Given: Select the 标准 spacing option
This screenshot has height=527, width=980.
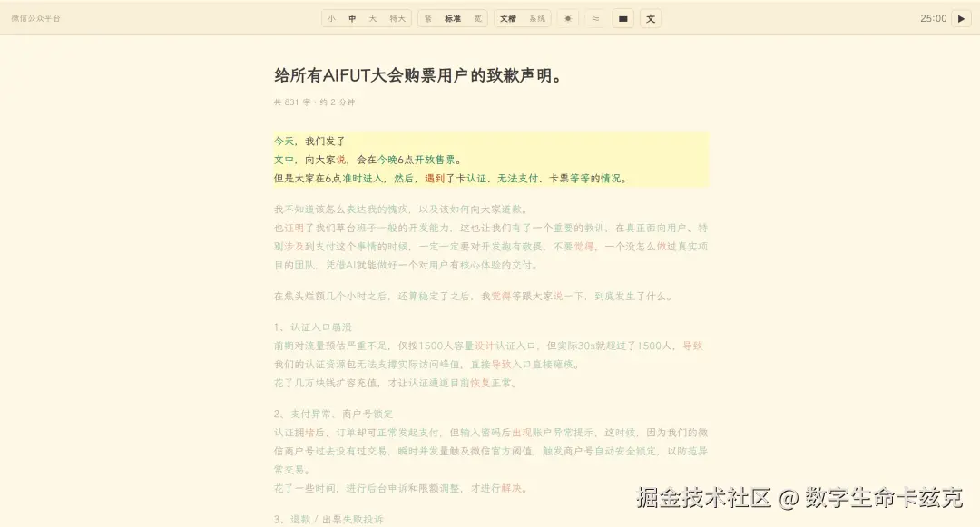Looking at the screenshot, I should tap(452, 18).
